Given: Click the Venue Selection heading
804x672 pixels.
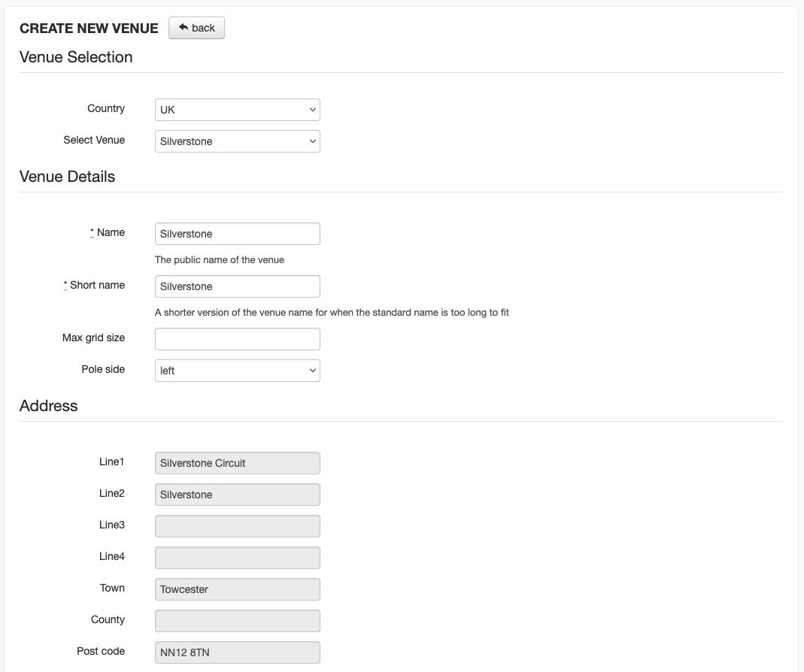Looking at the screenshot, I should point(76,57).
